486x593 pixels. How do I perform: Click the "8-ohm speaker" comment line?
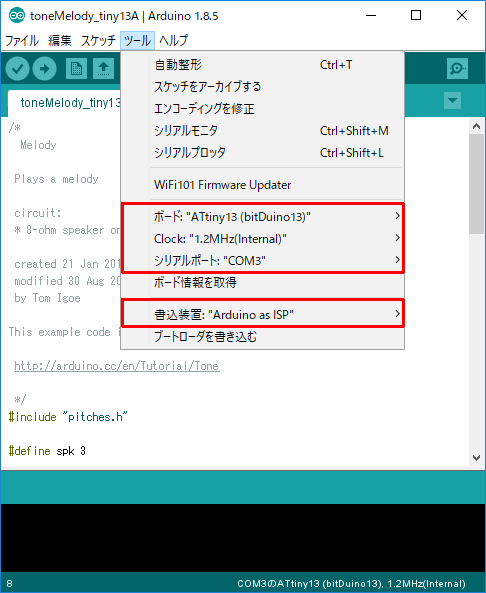click(67, 230)
